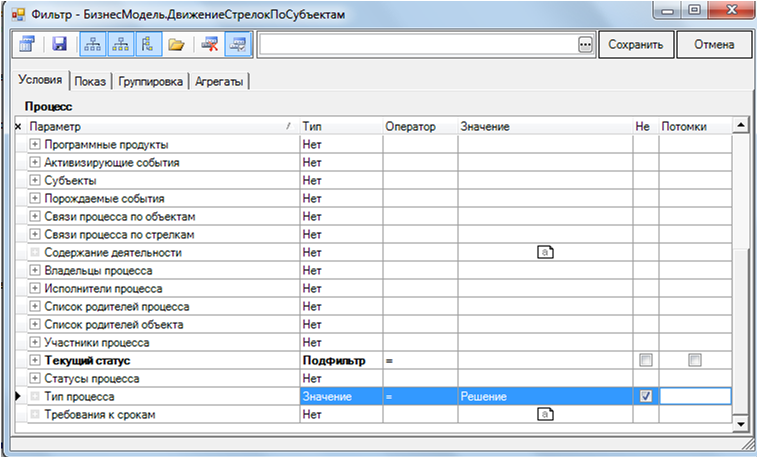Open the yellow folder icon in toolbar
759x458 pixels.
pos(176,45)
